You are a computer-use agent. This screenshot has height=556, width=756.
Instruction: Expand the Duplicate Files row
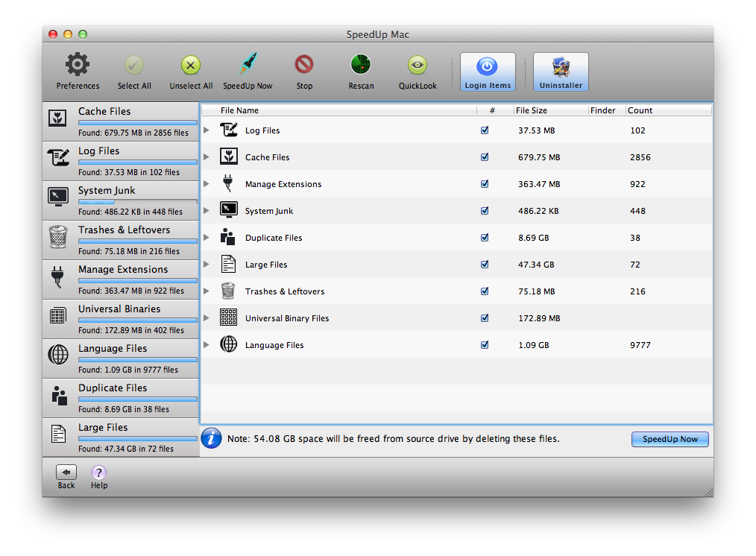point(207,238)
